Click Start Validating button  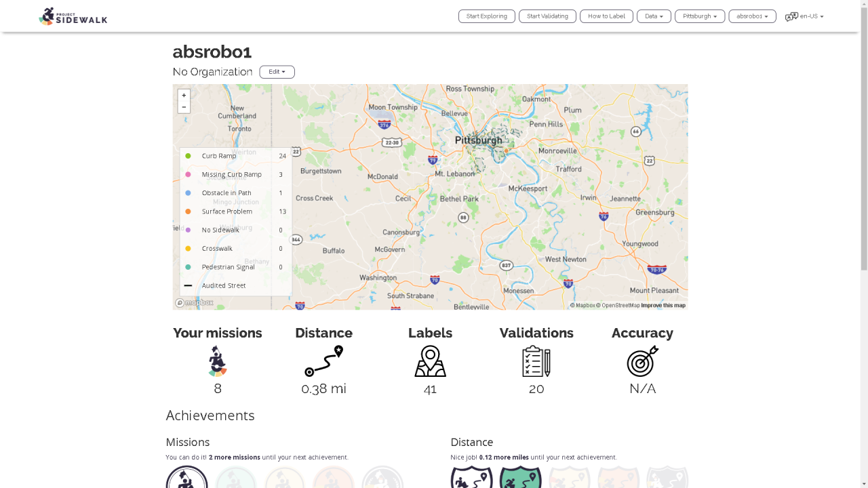click(x=547, y=16)
